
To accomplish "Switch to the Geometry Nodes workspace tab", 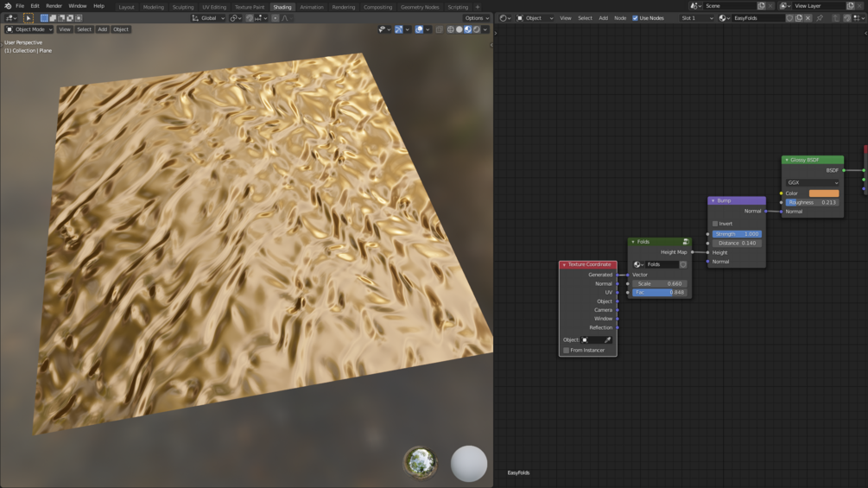I will (x=420, y=7).
